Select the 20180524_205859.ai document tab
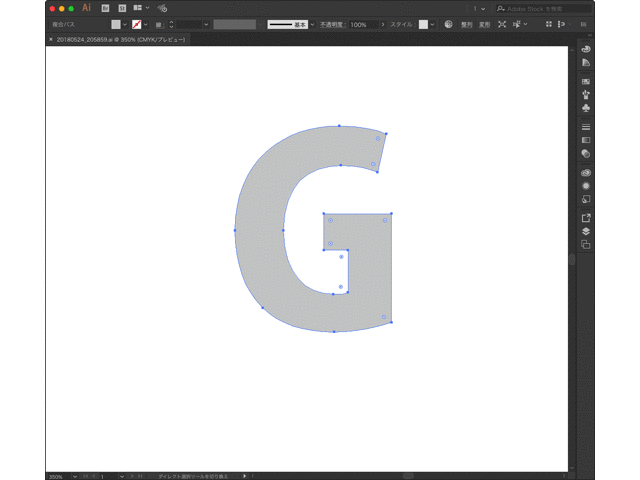 coord(121,40)
